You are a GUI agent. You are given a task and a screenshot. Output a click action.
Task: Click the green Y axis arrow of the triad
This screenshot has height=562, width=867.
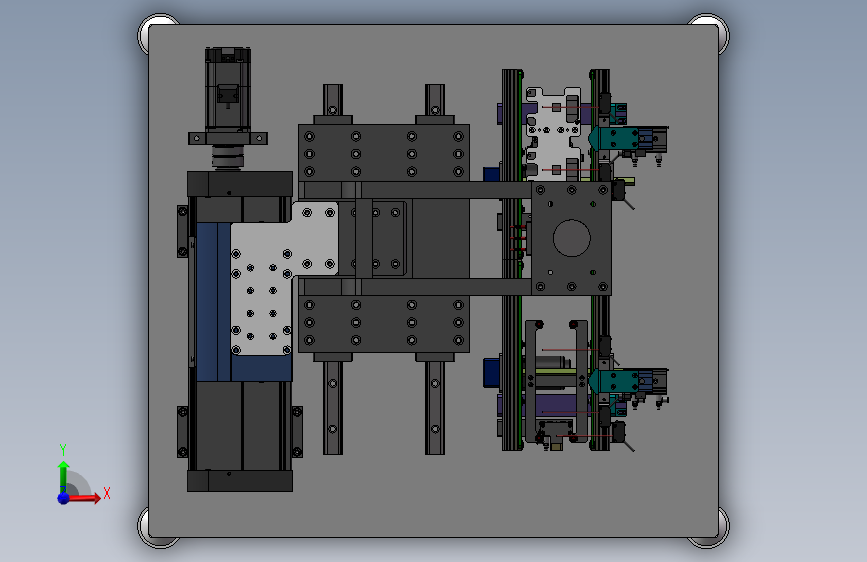click(x=63, y=476)
